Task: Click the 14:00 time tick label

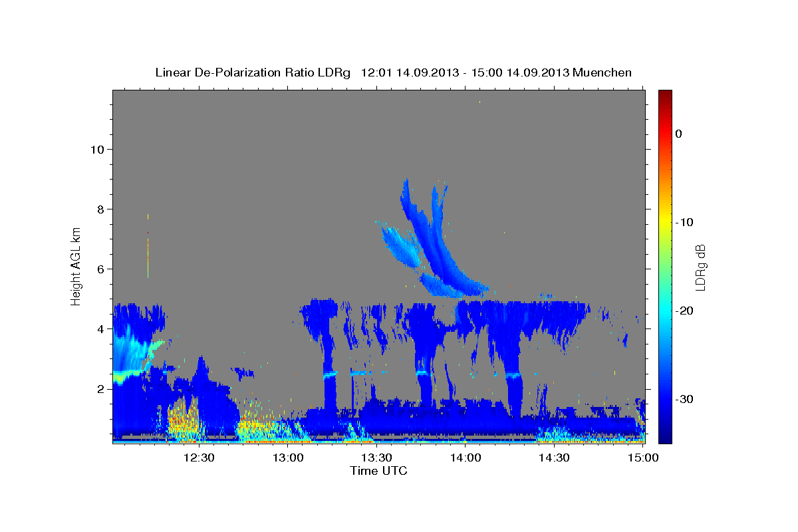Action: pos(465,458)
